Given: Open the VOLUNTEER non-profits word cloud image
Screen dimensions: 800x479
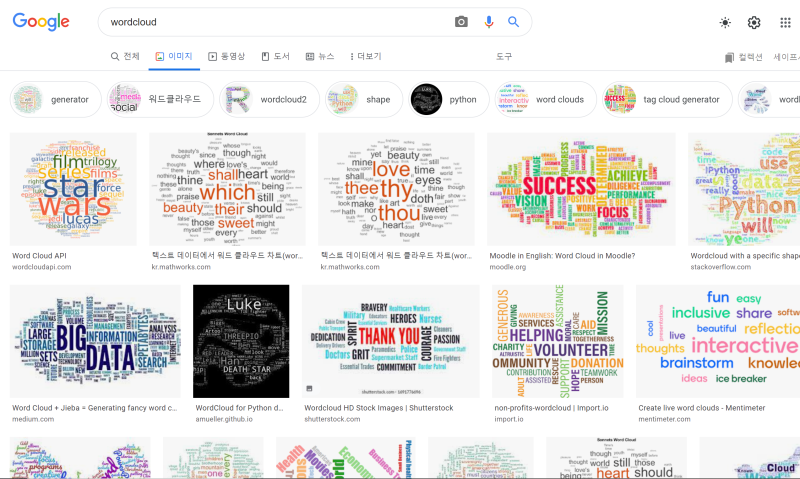Looking at the screenshot, I should coord(558,341).
